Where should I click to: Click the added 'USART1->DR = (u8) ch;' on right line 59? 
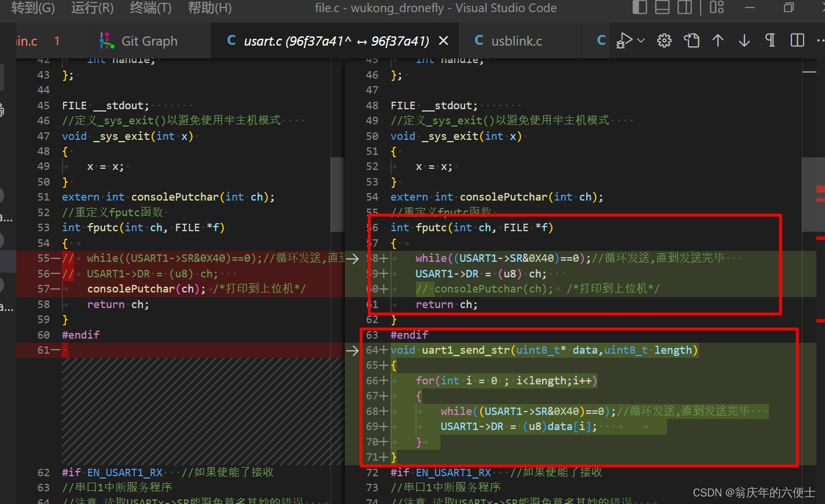coord(481,274)
